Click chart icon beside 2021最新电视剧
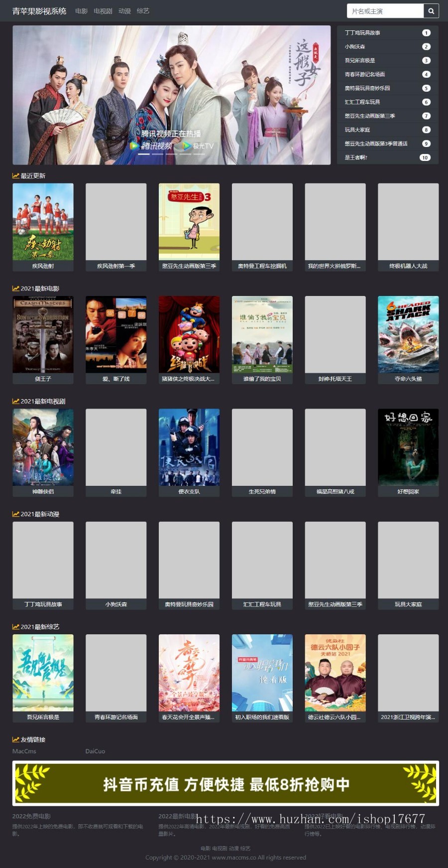Screen dimensions: 448x868 (x=16, y=401)
